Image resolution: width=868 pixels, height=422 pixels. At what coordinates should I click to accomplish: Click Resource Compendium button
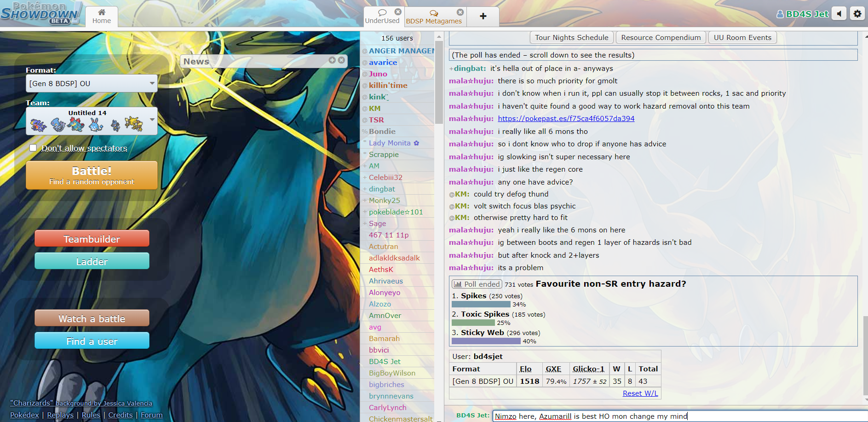tap(661, 38)
